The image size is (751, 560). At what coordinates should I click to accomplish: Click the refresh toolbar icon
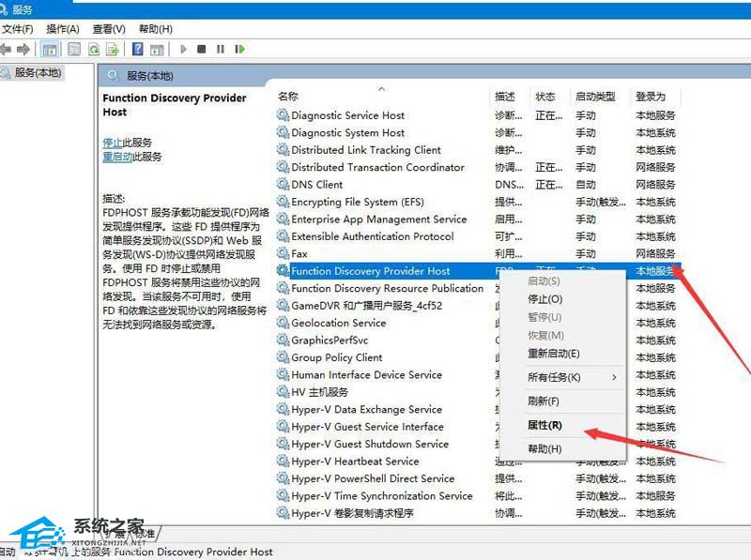point(95,49)
